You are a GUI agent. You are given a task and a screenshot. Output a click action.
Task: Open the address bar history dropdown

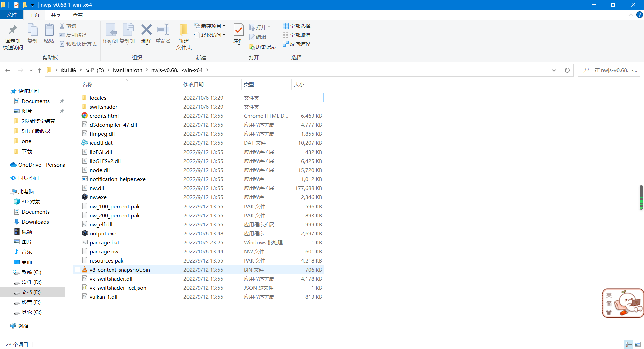pos(554,70)
